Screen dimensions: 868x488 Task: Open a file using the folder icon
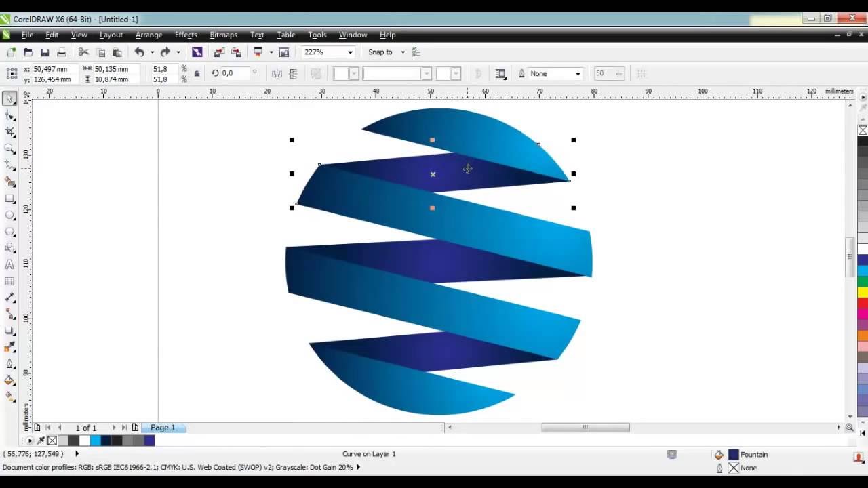28,52
